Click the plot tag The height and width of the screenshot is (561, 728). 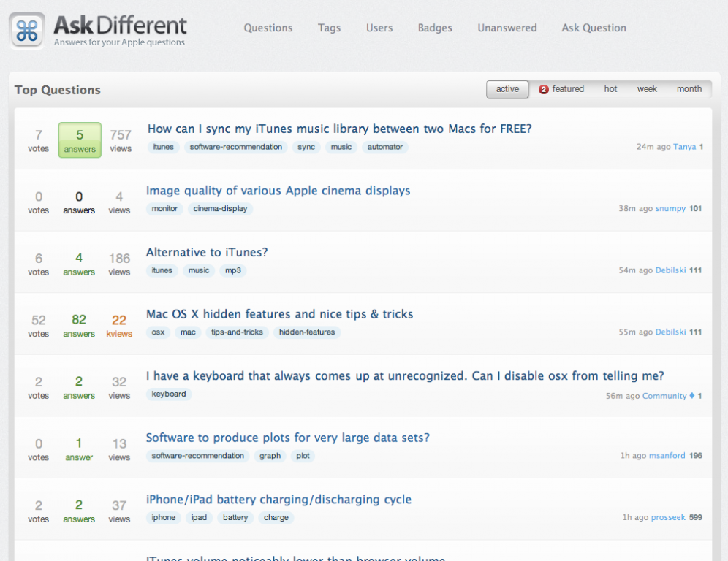pos(303,456)
